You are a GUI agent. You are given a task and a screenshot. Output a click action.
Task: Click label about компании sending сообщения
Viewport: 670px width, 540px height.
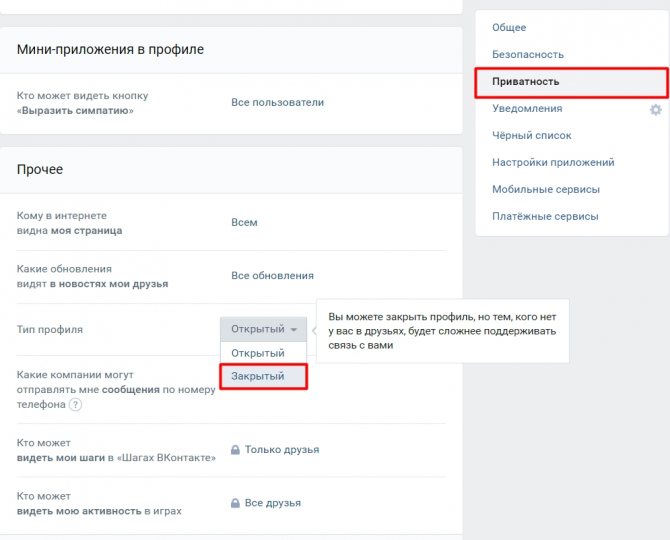pyautogui.click(x=116, y=389)
